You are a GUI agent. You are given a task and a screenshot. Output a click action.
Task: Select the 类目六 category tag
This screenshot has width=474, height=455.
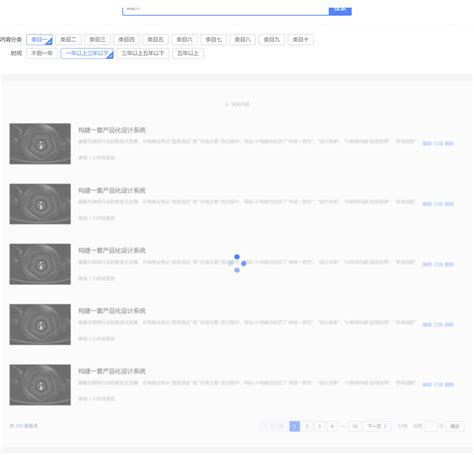pyautogui.click(x=184, y=40)
